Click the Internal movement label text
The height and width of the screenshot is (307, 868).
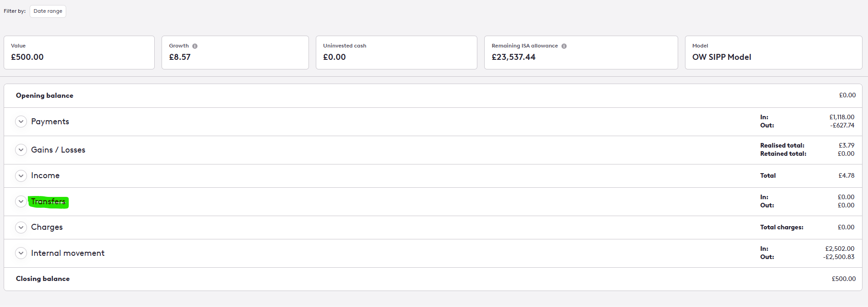coord(68,253)
